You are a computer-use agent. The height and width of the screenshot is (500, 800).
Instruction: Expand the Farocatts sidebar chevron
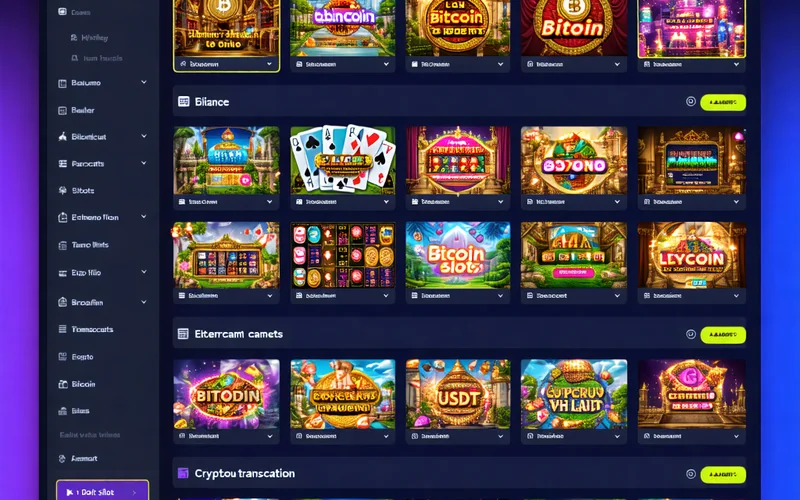click(144, 163)
